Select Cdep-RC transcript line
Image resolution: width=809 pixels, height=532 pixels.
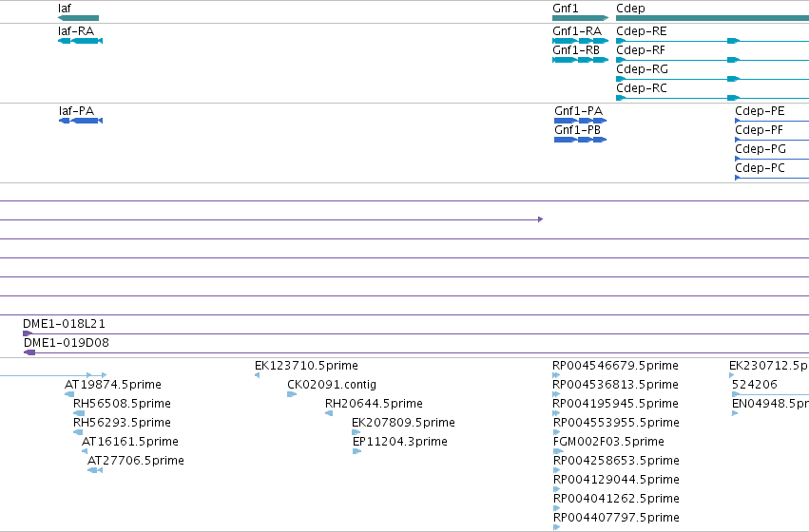tap(713, 98)
